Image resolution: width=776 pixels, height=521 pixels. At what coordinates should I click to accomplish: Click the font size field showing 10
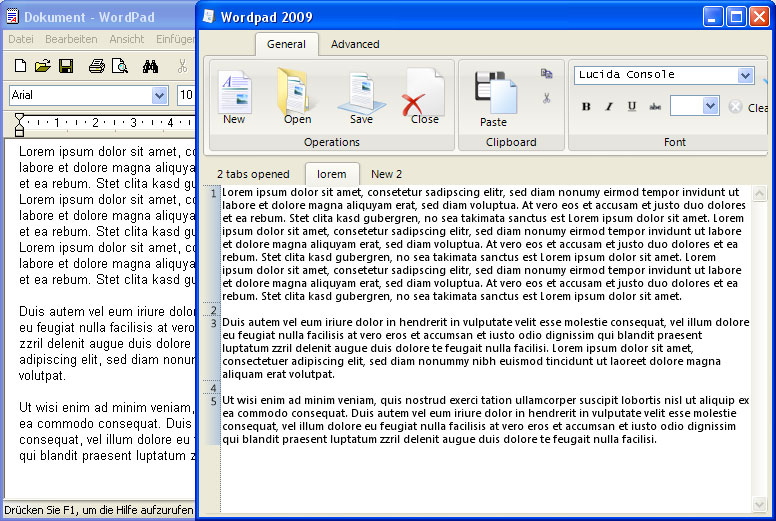pyautogui.click(x=186, y=95)
